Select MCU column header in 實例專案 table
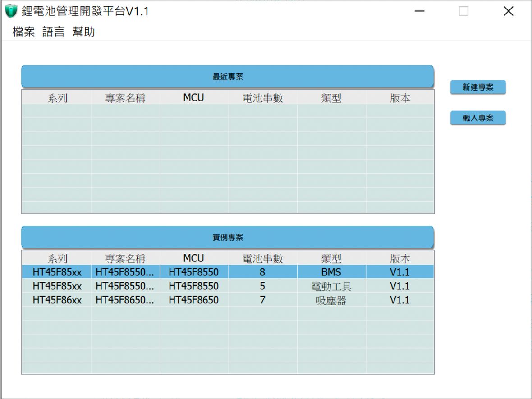 (x=194, y=258)
